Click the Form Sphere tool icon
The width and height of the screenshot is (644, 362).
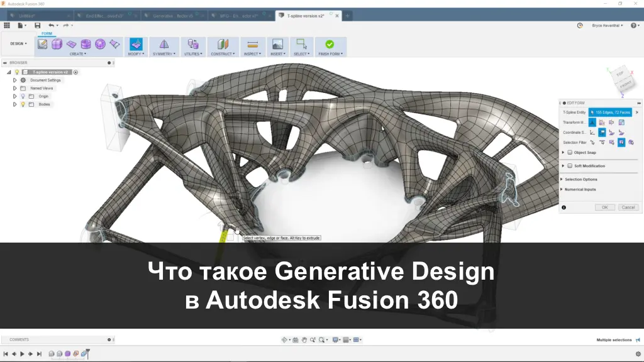[x=100, y=44]
